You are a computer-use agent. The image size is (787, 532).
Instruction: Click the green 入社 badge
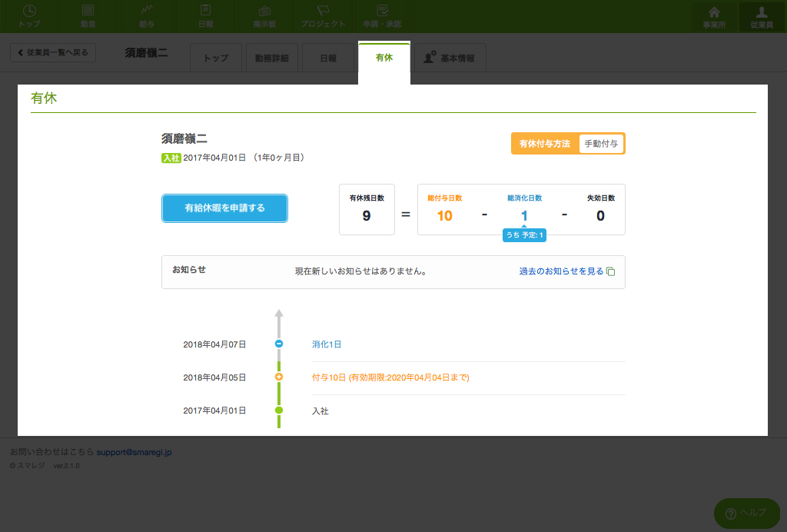pos(171,158)
